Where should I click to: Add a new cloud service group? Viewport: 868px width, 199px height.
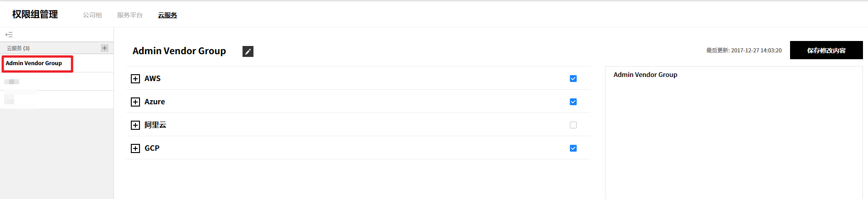click(104, 48)
